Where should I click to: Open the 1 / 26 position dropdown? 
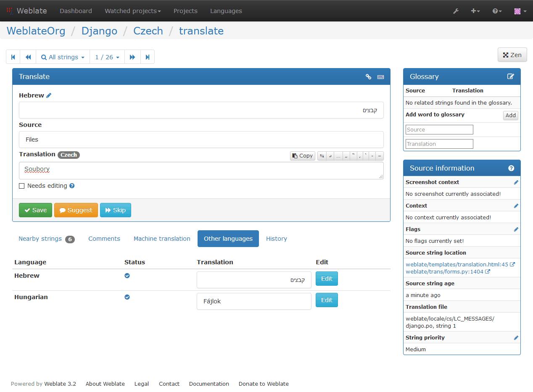coord(107,57)
